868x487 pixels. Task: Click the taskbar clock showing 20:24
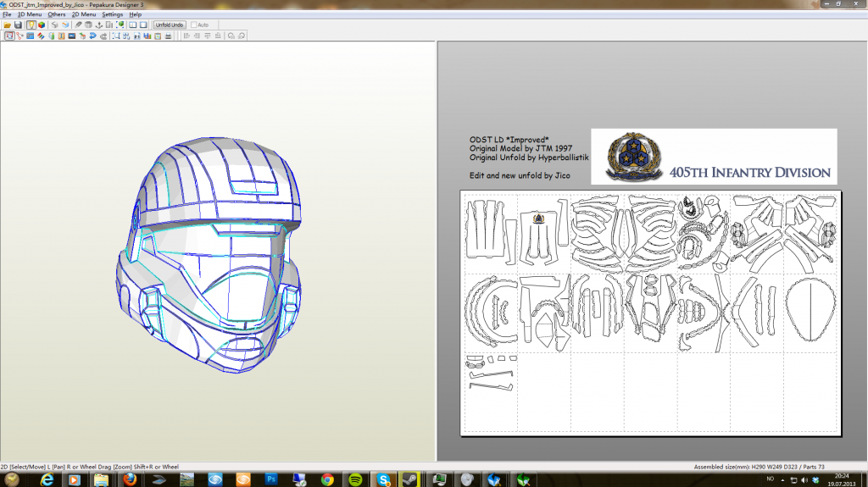(x=842, y=480)
